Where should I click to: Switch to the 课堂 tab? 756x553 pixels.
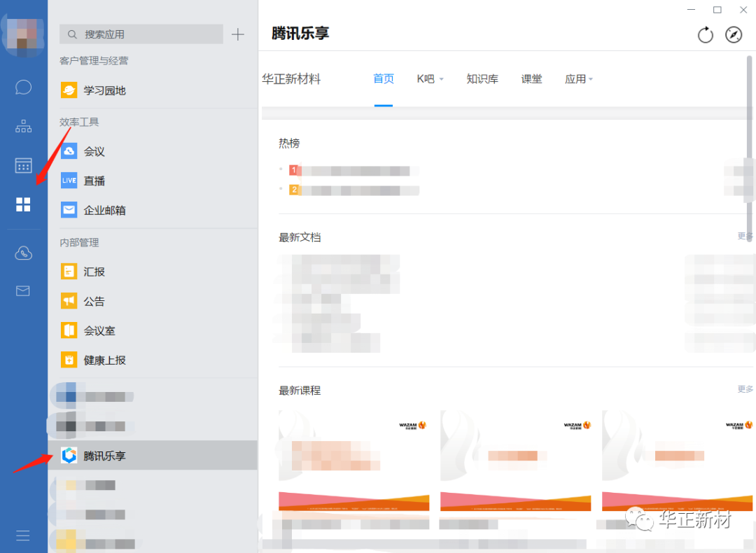tap(532, 78)
